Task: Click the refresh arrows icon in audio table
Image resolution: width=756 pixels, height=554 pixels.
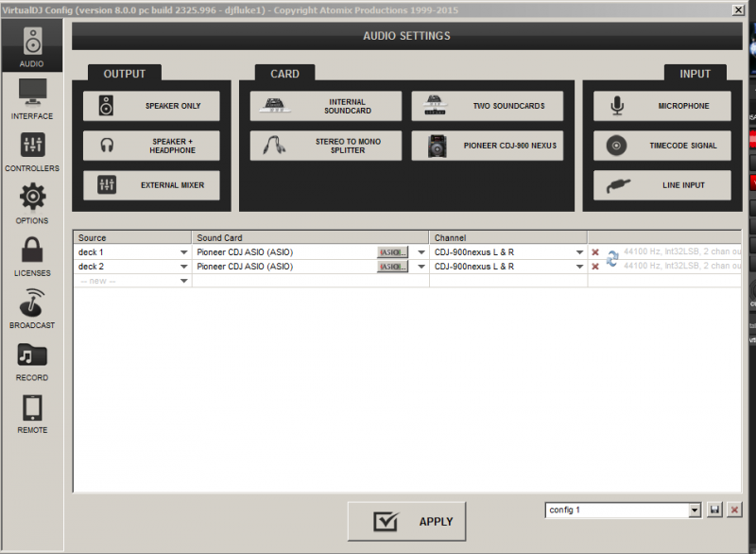Action: (612, 258)
